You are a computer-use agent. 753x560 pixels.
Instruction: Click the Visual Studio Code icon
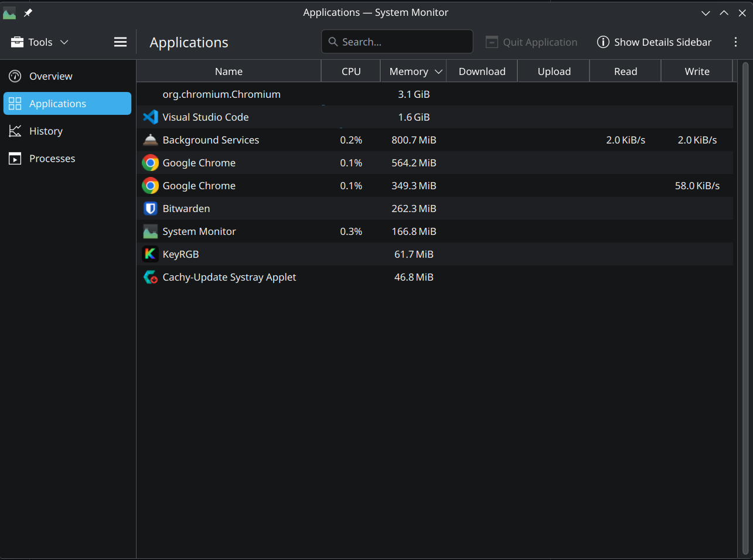151,117
